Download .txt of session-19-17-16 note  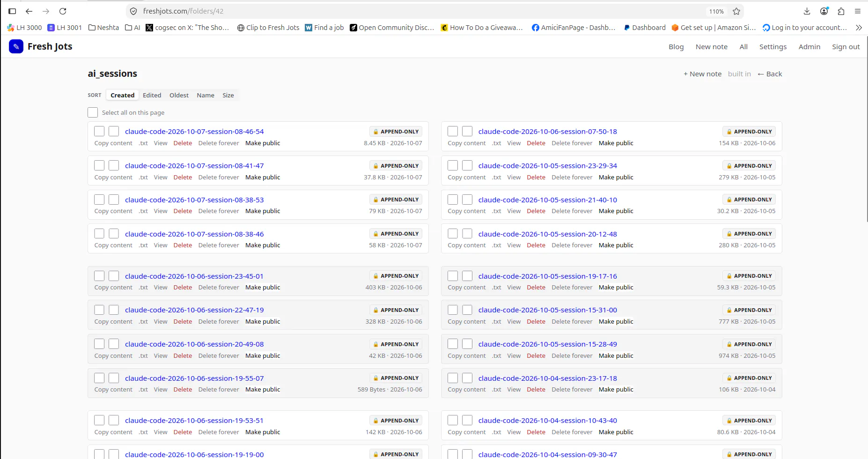[497, 288]
